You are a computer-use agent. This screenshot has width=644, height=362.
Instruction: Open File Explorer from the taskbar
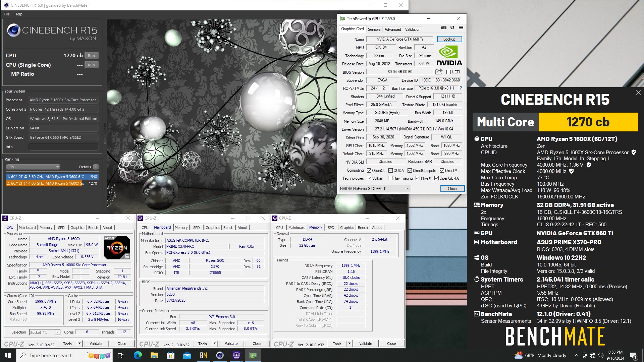(154, 355)
